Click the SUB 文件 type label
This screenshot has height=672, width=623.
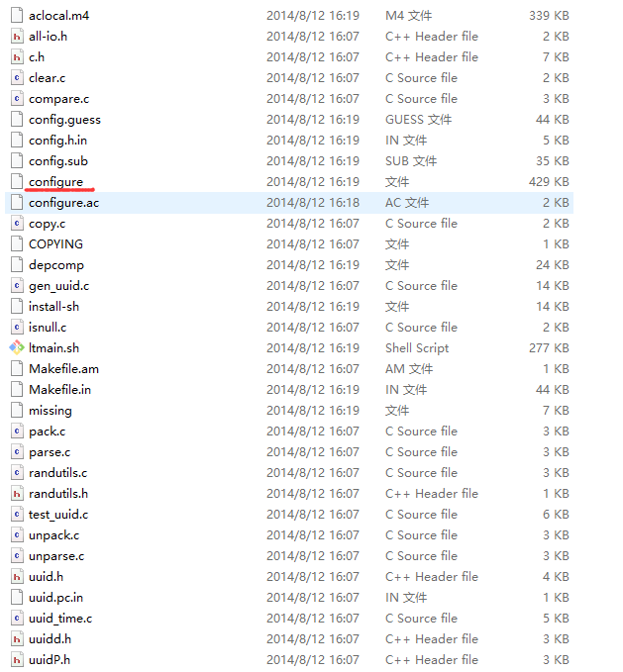(411, 161)
